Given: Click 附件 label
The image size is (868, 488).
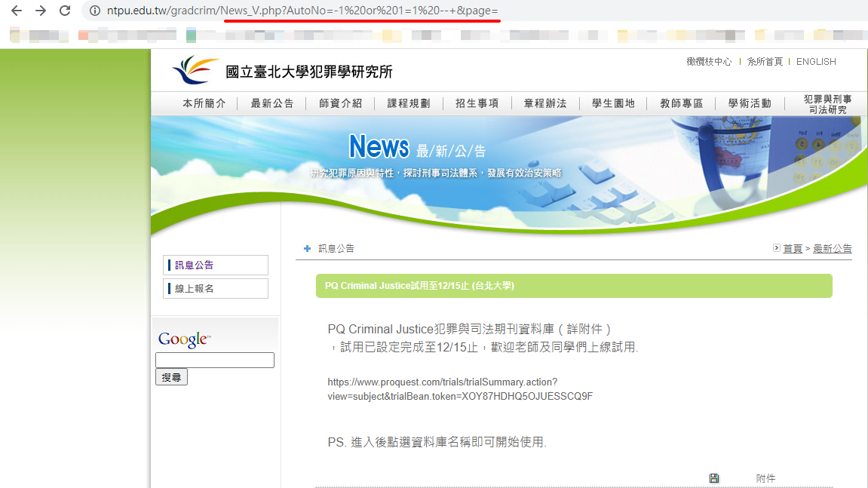Looking at the screenshot, I should tap(765, 478).
